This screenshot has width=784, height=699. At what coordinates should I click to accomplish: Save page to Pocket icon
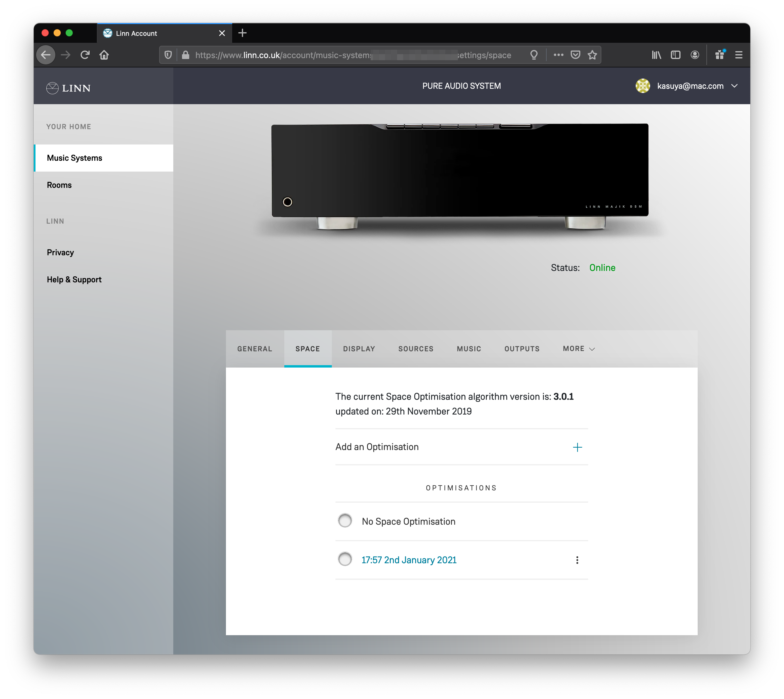click(575, 55)
